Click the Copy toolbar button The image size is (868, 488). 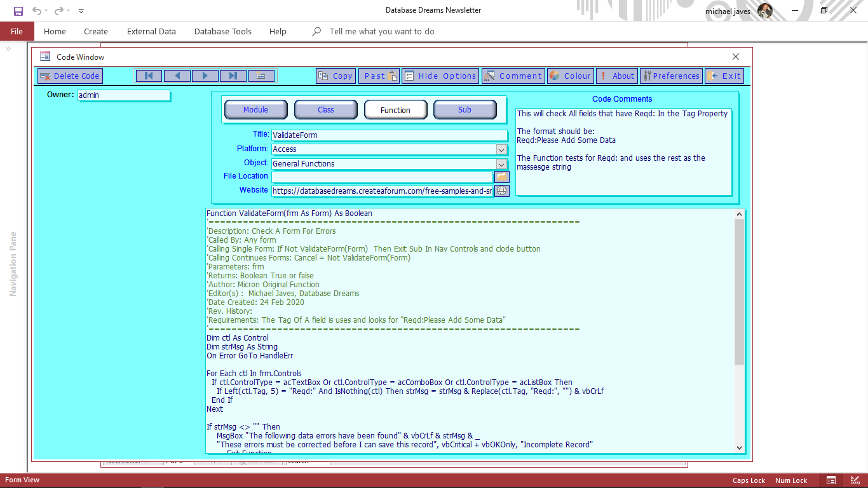click(336, 76)
